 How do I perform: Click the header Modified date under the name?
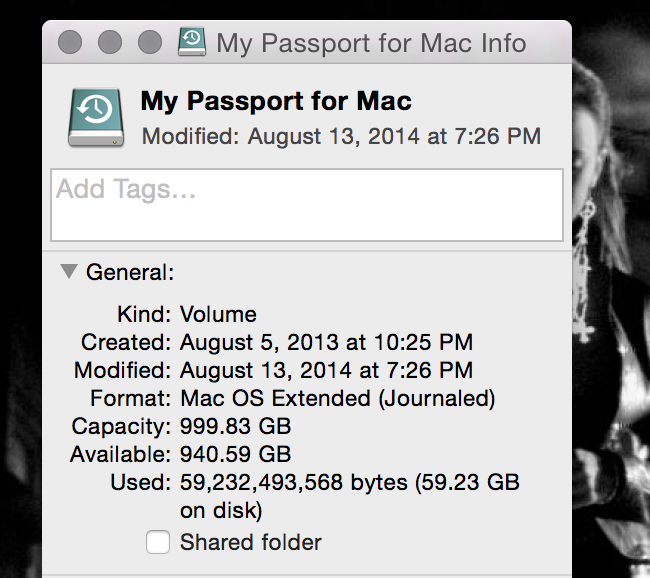click(342, 136)
